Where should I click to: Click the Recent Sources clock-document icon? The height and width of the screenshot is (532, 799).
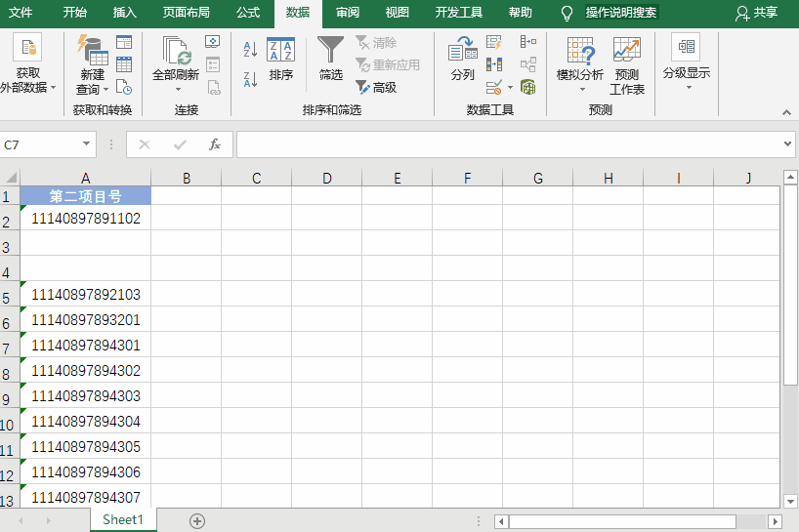[x=124, y=87]
